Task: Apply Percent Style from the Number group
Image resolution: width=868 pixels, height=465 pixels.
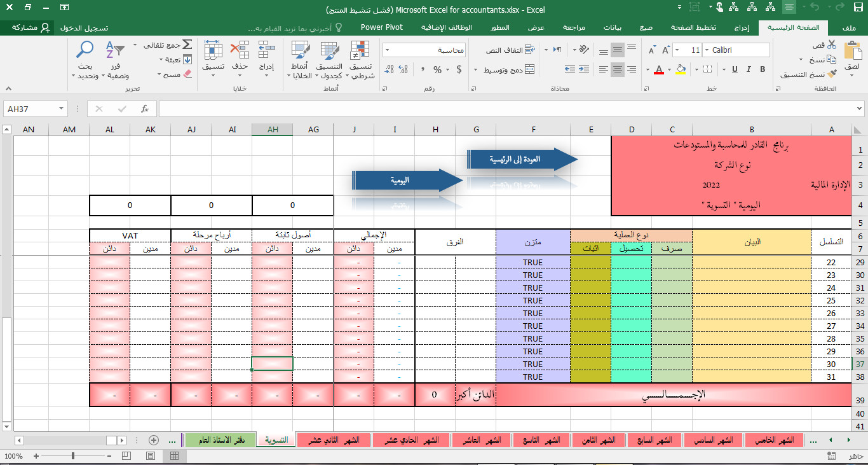Action: click(437, 69)
